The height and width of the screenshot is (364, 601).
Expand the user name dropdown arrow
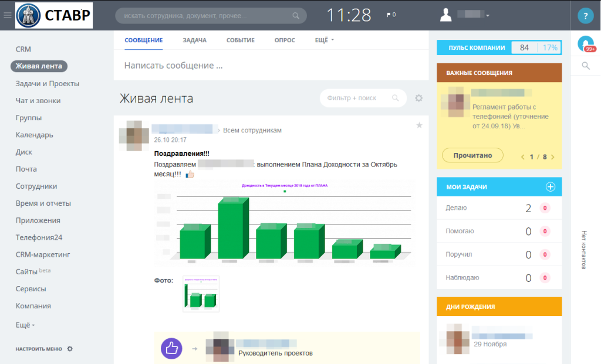click(488, 16)
